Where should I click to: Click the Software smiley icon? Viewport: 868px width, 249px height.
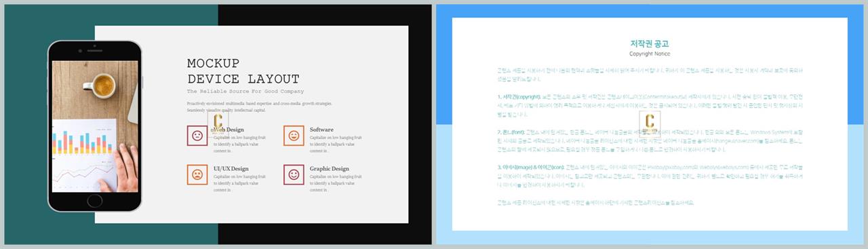point(294,136)
